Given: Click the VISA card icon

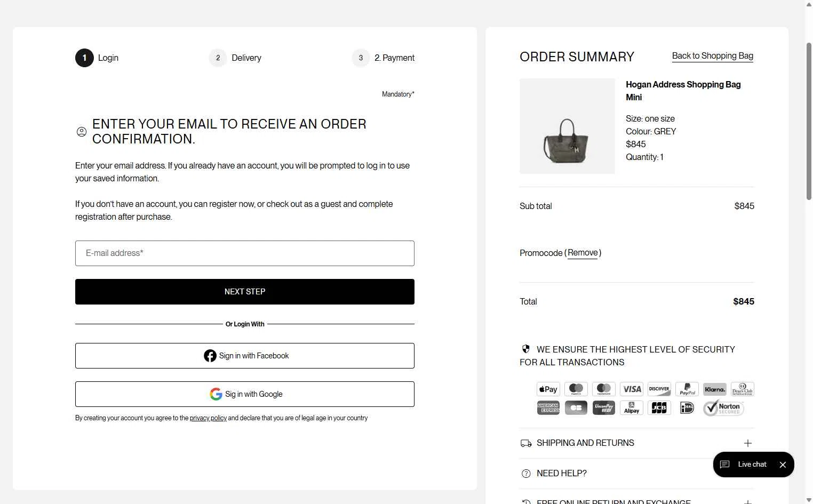Looking at the screenshot, I should 632,389.
